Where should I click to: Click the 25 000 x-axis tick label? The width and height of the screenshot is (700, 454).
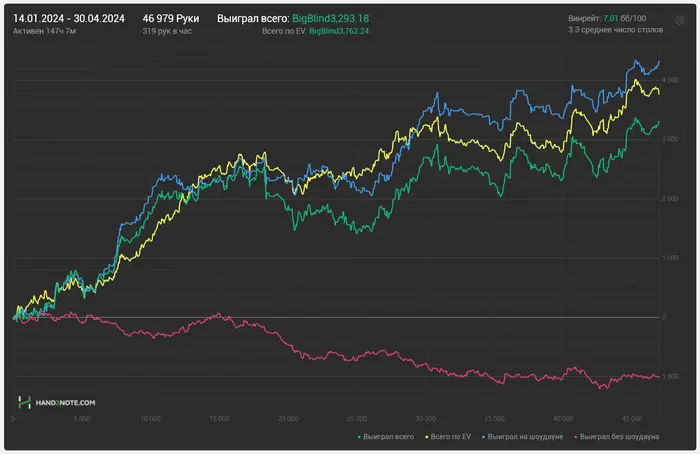point(357,419)
